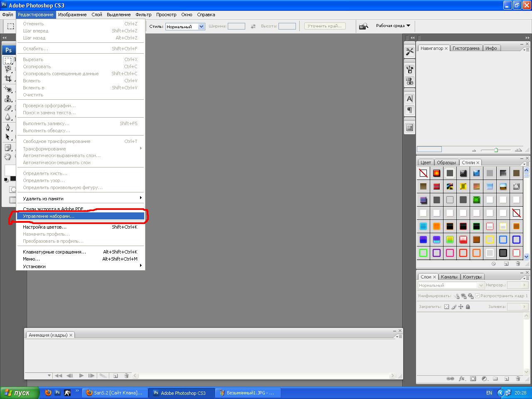Screen dimensions: 532x399
Task: Select the Pen tool
Action: 8,128
